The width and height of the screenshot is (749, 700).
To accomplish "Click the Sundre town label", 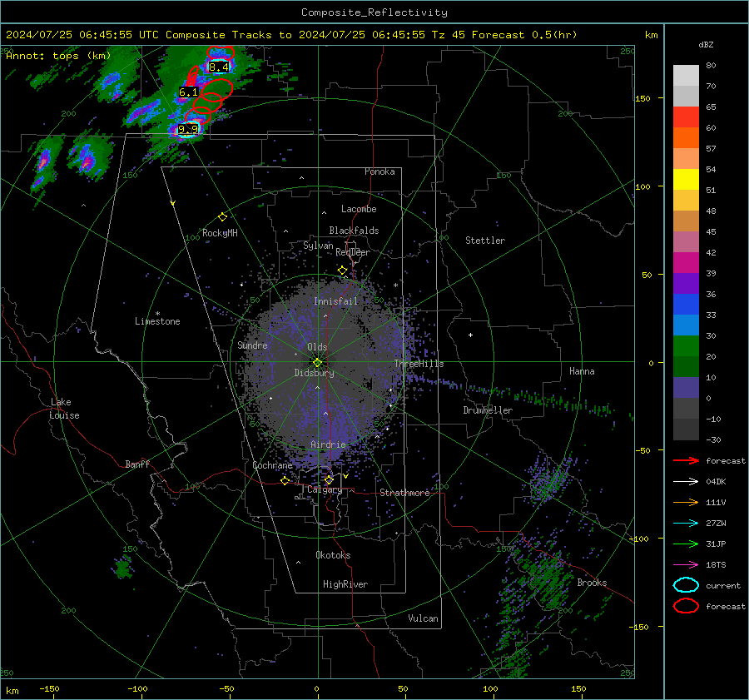I will (x=252, y=345).
